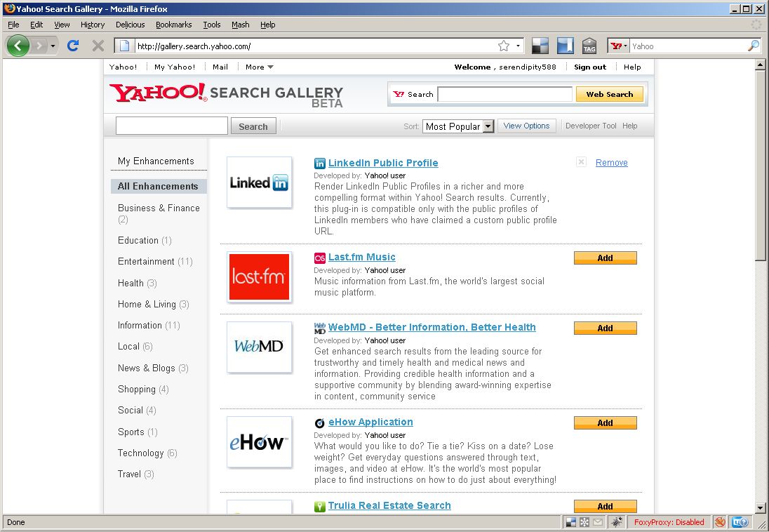
Task: Click the WebMD favicon beside WebMD title
Action: tap(320, 328)
